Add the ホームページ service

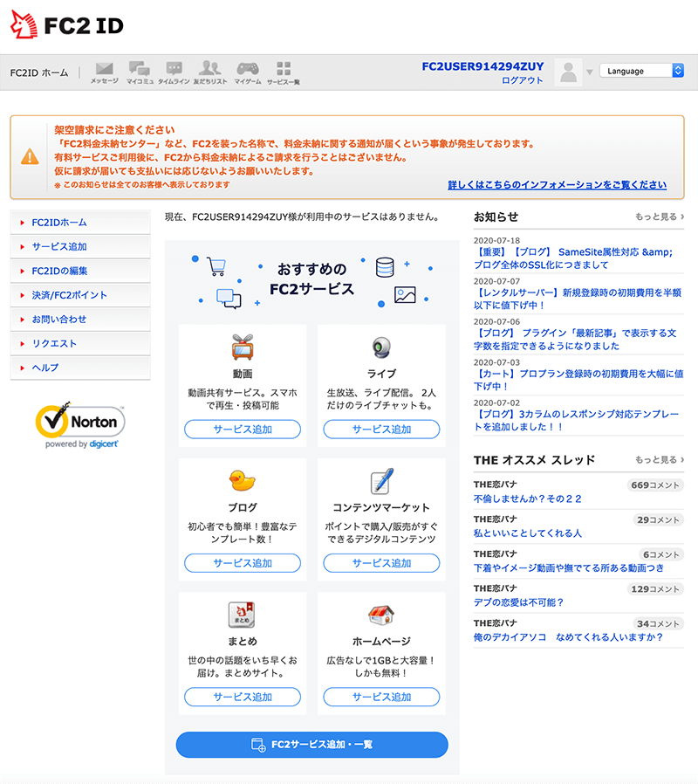(382, 697)
